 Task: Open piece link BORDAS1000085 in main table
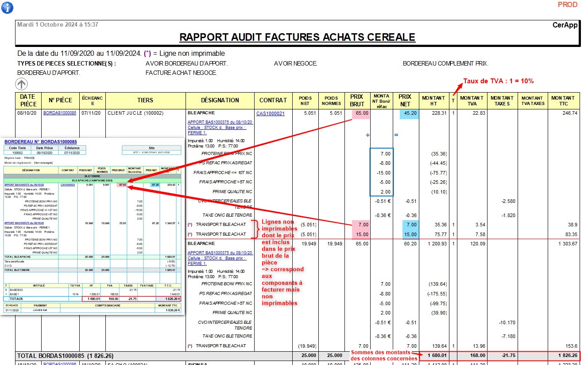[x=59, y=113]
